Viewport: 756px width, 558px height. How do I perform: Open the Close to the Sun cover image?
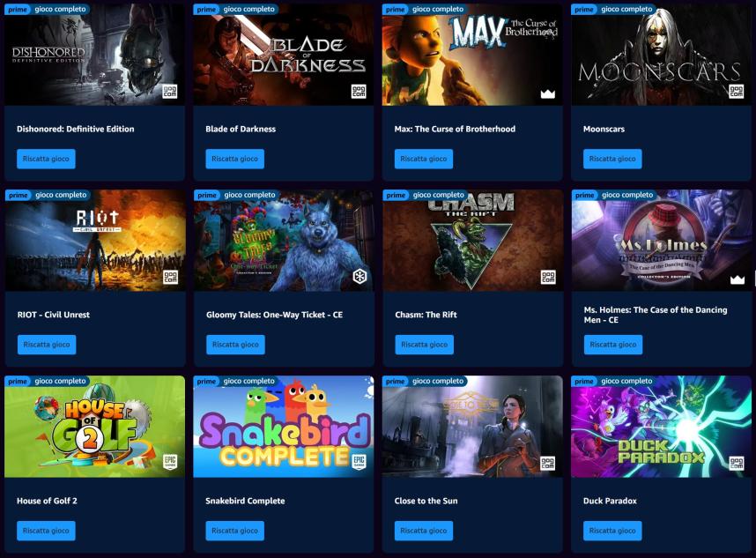[x=472, y=427]
